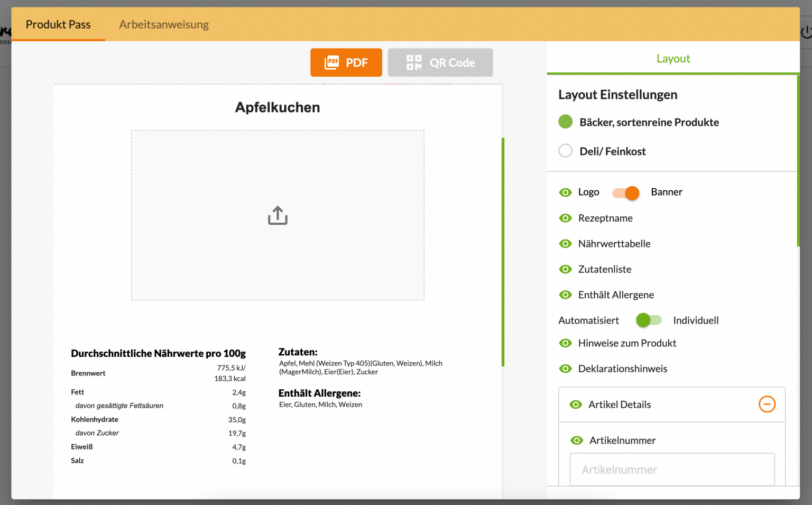This screenshot has width=812, height=505.
Task: Export the product pass as PDF
Action: pos(346,62)
